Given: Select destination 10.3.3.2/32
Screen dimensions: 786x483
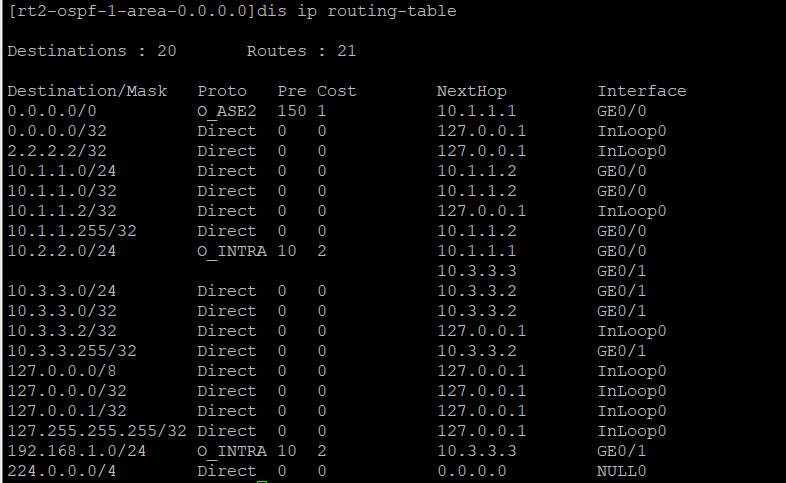Looking at the screenshot, I should click(x=62, y=332).
